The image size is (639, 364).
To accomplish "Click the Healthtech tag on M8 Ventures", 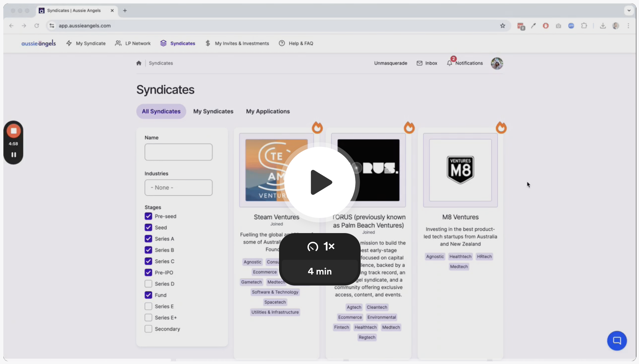I will pyautogui.click(x=460, y=256).
